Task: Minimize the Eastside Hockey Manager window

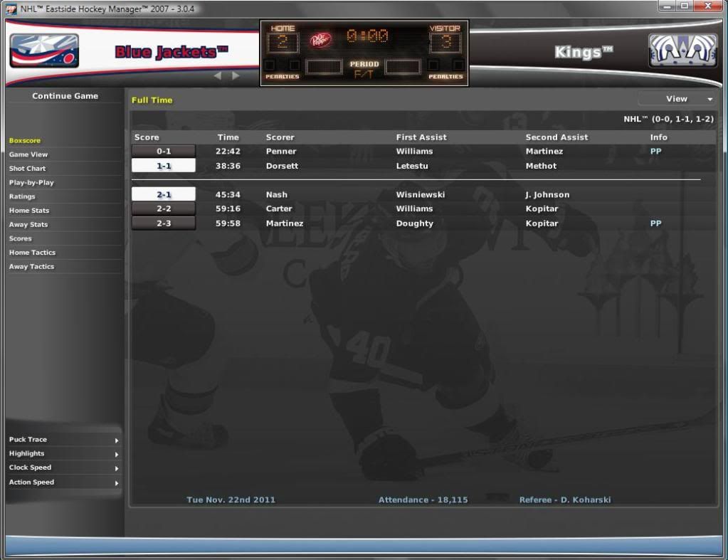Action: pyautogui.click(x=668, y=6)
